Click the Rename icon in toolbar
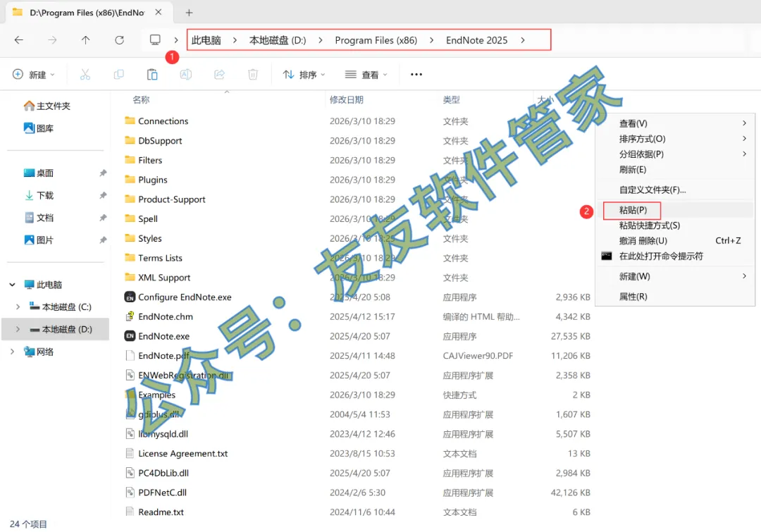The width and height of the screenshot is (761, 532). pyautogui.click(x=186, y=74)
